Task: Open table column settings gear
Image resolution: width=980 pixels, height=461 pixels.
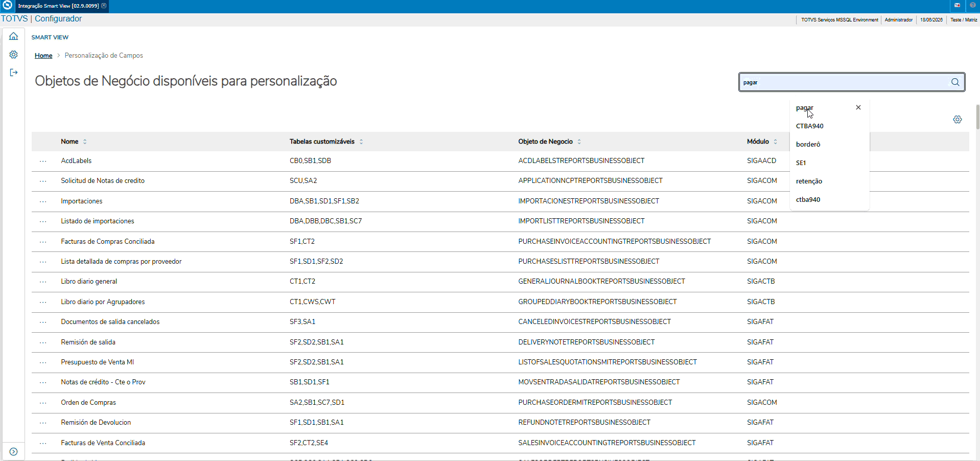Action: click(958, 120)
